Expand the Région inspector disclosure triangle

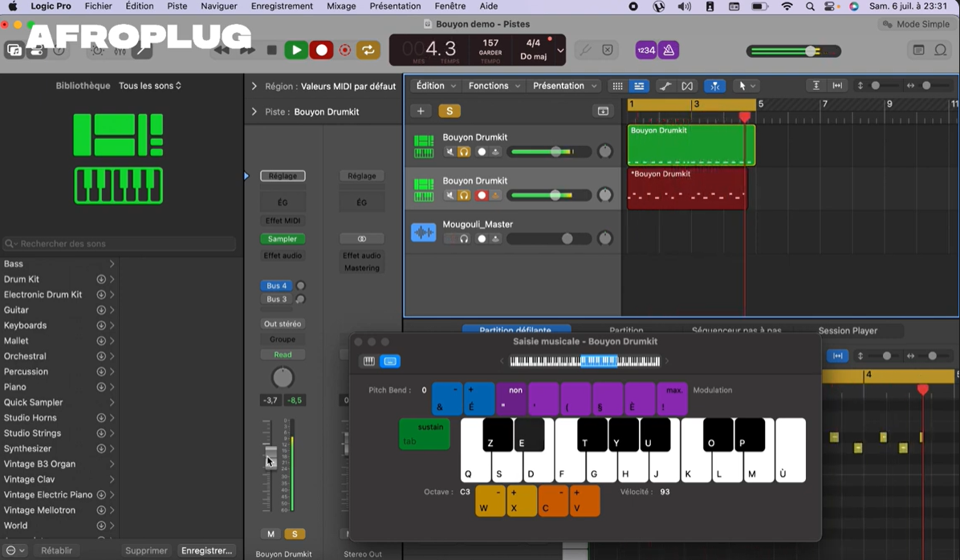click(254, 86)
